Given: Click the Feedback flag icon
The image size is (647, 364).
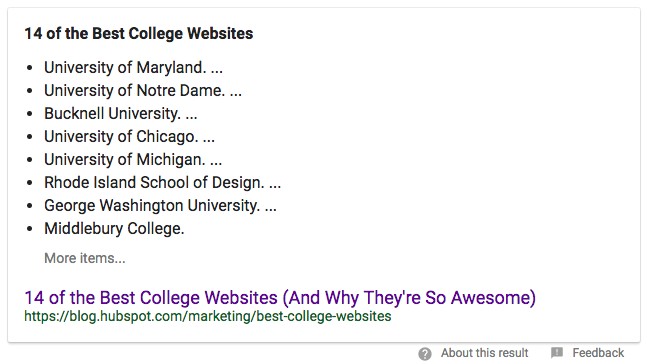Looking at the screenshot, I should click(x=557, y=352).
